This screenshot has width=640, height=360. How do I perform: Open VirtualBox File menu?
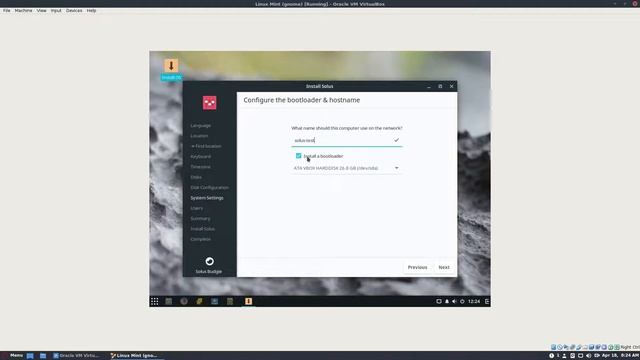7,11
